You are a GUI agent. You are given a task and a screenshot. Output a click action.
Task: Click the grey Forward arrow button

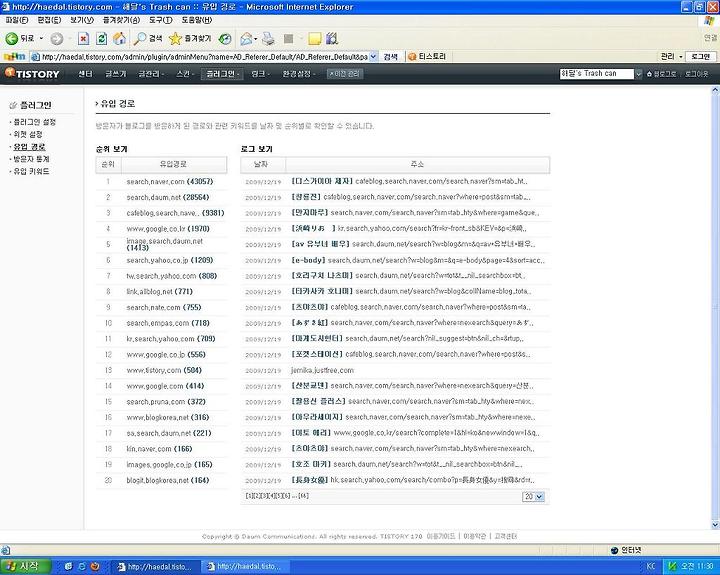point(56,39)
